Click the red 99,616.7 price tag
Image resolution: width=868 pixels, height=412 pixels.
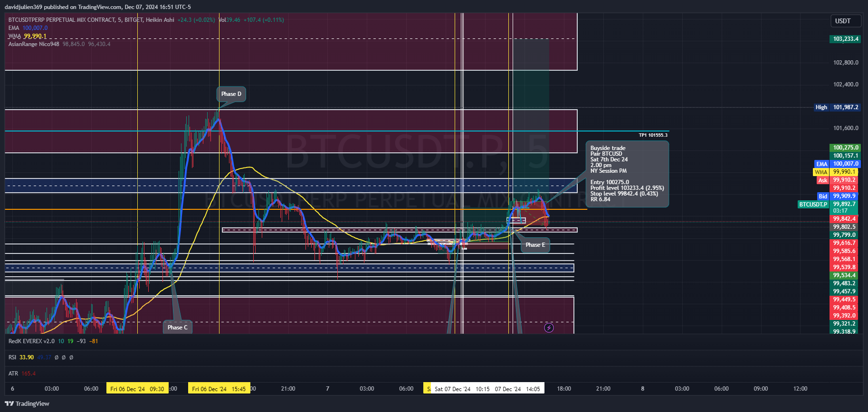point(844,243)
